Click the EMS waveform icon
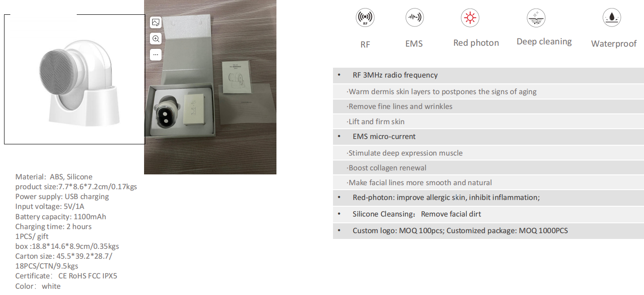 414,18
